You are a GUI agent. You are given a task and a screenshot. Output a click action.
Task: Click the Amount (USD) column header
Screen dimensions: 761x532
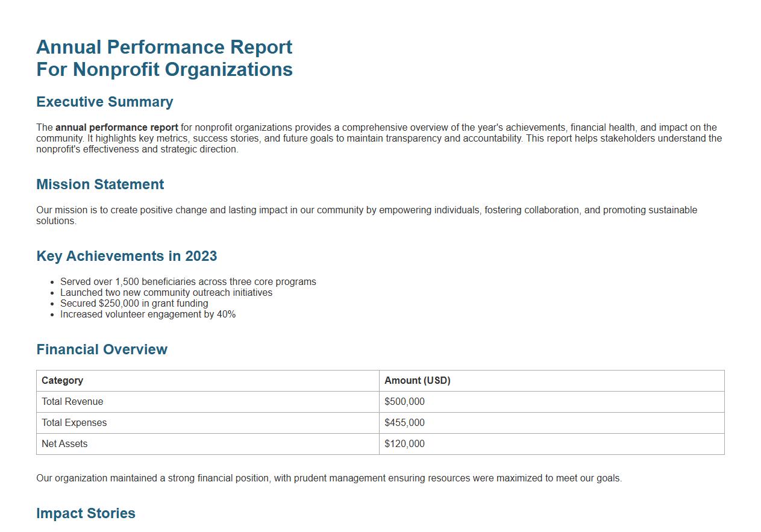point(416,380)
